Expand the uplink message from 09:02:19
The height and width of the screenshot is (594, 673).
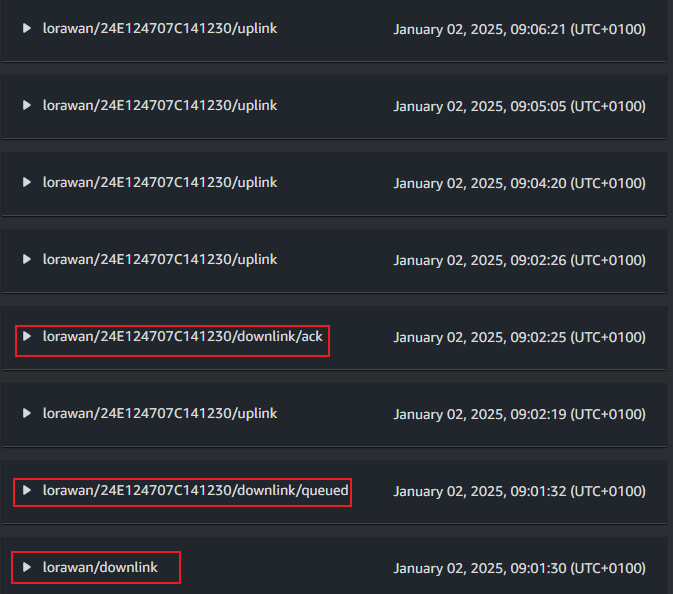[x=27, y=413]
